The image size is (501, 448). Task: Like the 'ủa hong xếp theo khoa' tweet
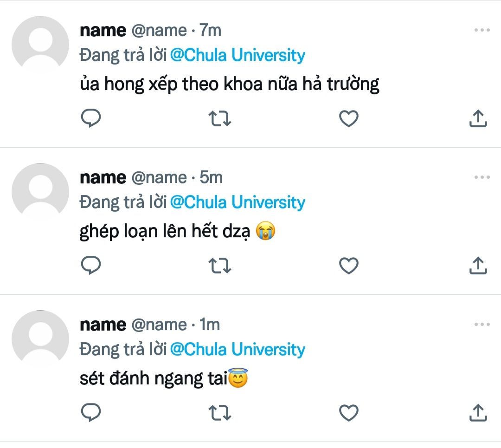[x=349, y=119]
